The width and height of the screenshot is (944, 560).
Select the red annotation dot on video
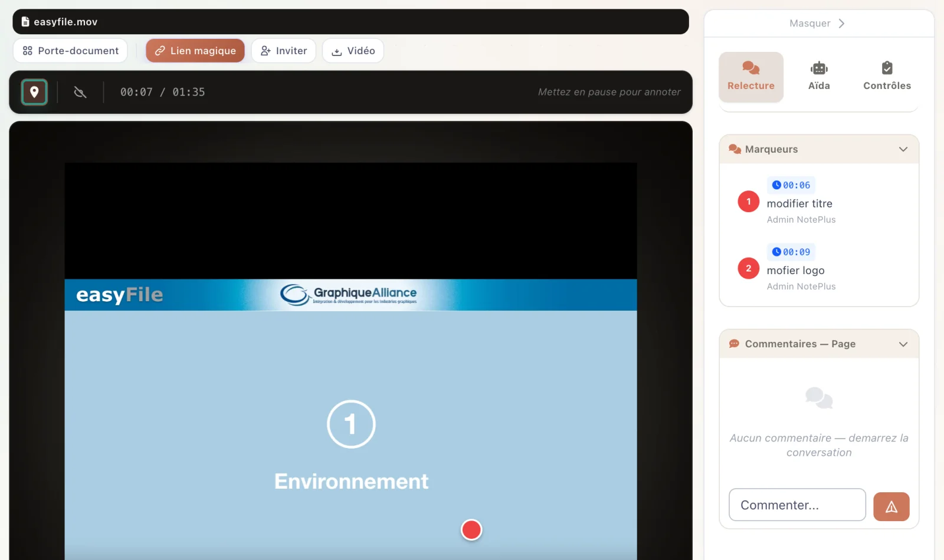(471, 530)
